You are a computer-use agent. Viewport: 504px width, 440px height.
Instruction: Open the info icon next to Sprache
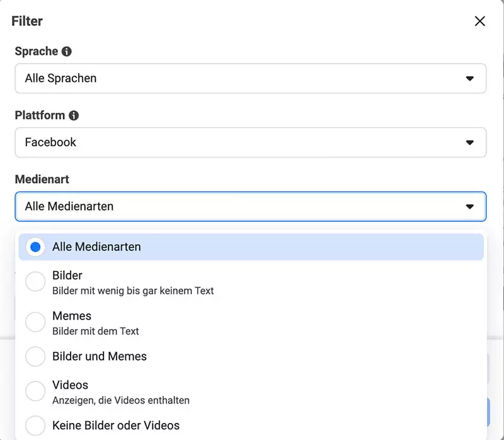(x=67, y=52)
